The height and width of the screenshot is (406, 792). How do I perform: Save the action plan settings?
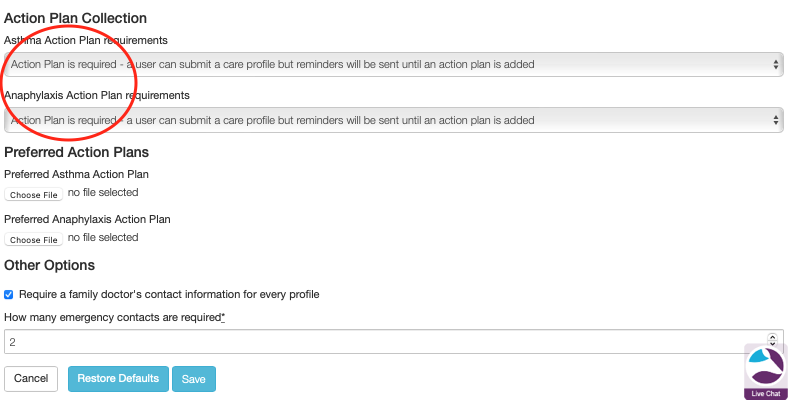(x=193, y=379)
